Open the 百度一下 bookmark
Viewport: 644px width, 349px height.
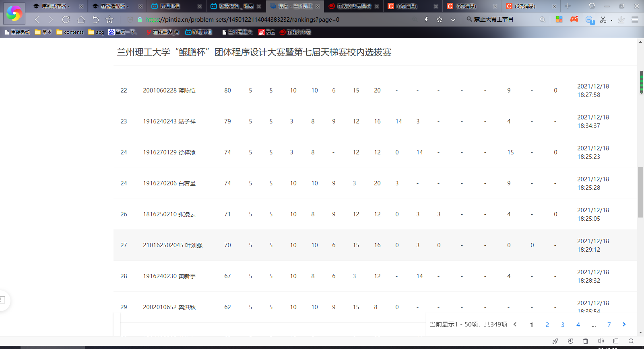tap(123, 32)
